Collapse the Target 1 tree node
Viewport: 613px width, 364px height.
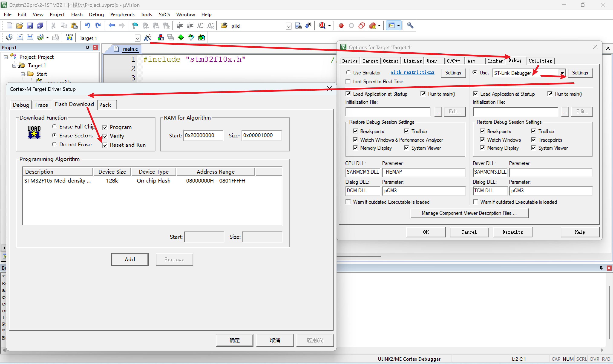point(14,66)
